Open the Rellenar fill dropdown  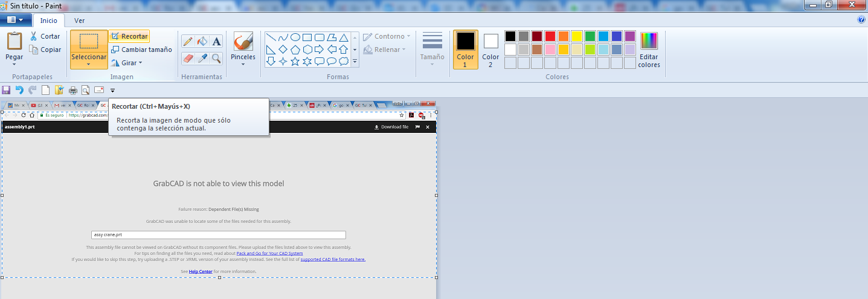coord(385,50)
